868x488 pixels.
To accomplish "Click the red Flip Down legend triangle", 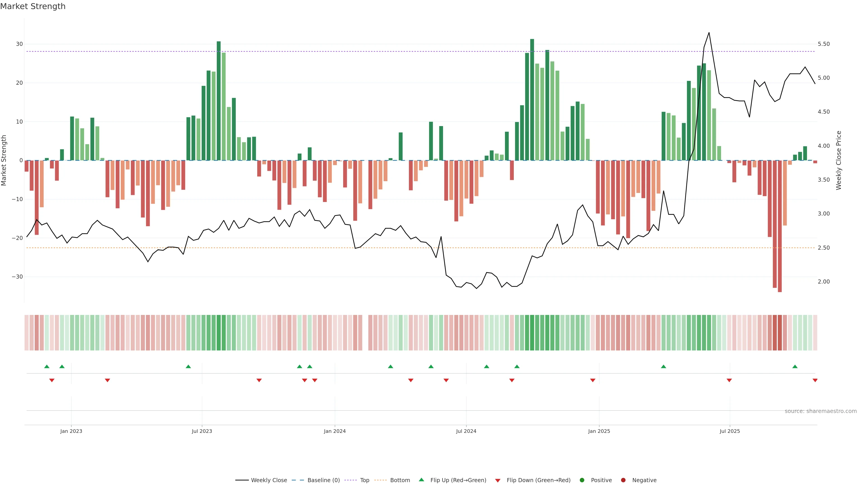I will pos(498,481).
